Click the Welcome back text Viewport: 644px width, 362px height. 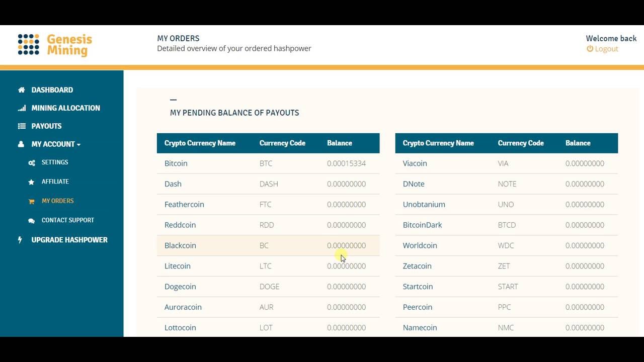coord(611,38)
